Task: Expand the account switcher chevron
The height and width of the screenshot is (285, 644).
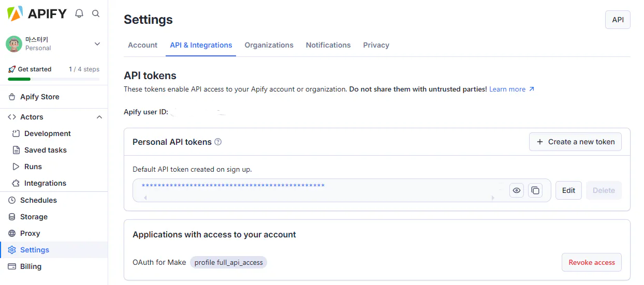Action: coord(97,44)
